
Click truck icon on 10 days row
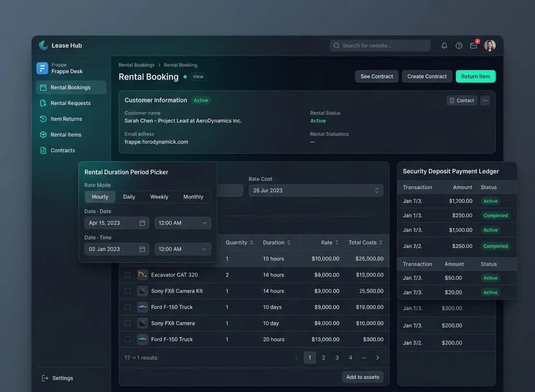click(x=142, y=307)
